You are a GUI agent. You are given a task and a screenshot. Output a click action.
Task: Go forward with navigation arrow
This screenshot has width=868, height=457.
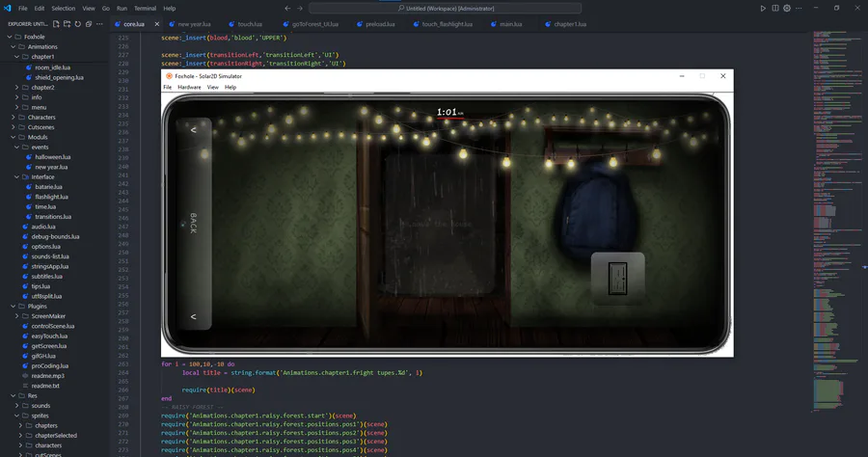coord(300,9)
